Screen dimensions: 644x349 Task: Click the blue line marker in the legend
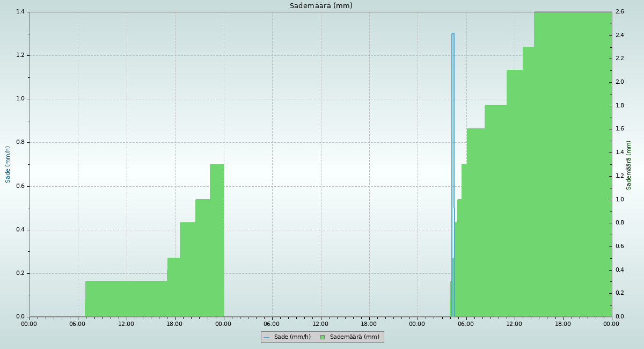coord(266,337)
